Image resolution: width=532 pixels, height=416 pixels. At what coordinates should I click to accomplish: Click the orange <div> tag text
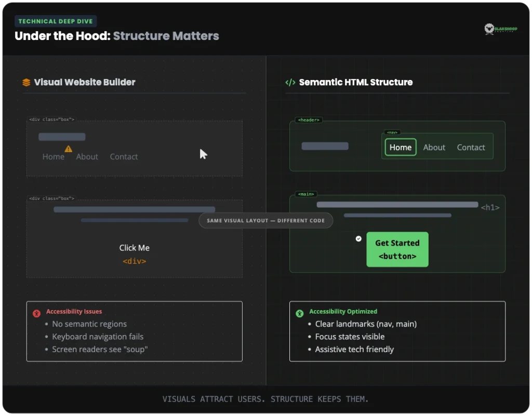click(x=135, y=261)
